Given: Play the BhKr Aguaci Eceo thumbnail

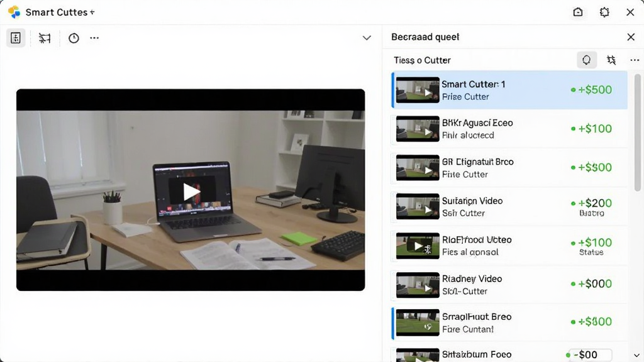Looking at the screenshot, I should 418,129.
